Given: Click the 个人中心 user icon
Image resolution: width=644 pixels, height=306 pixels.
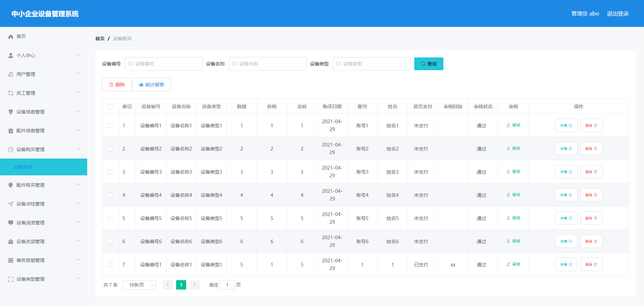Looking at the screenshot, I should (x=11, y=55).
